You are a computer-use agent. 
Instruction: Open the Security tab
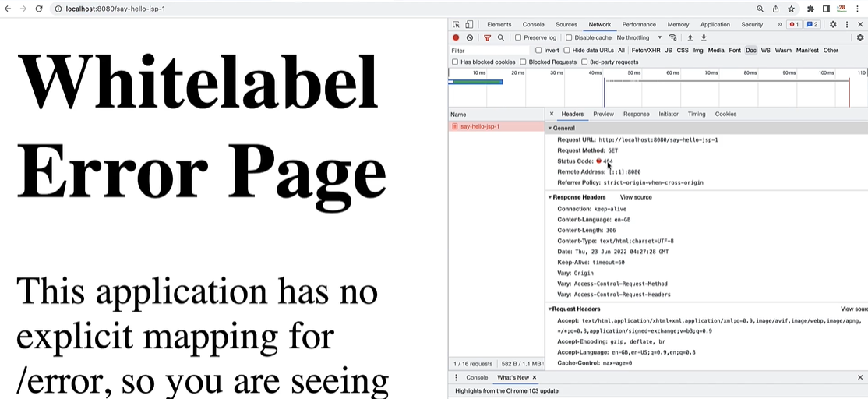[752, 24]
